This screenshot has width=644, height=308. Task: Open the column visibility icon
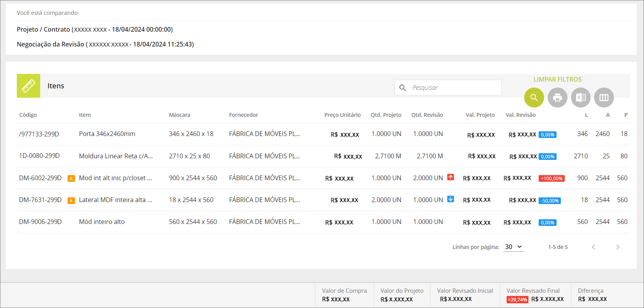coord(604,97)
